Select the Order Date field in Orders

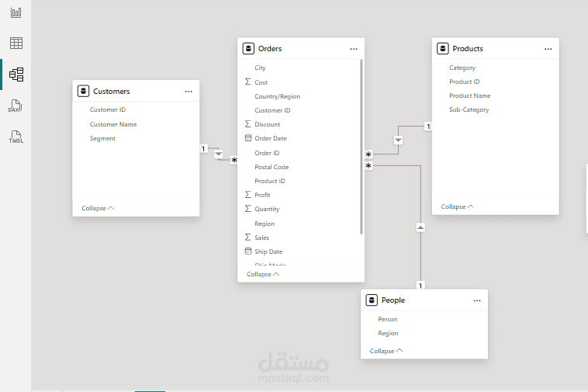(270, 138)
